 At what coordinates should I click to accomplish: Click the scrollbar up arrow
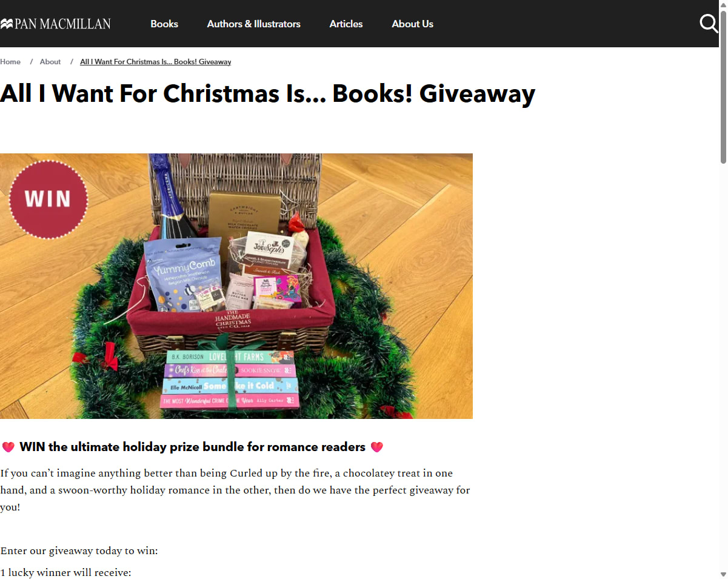coord(723,4)
